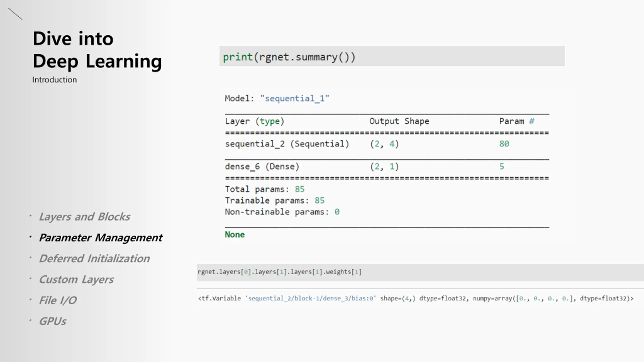Click the 'Param #' column header
Screen dimensions: 644x362
517,121
